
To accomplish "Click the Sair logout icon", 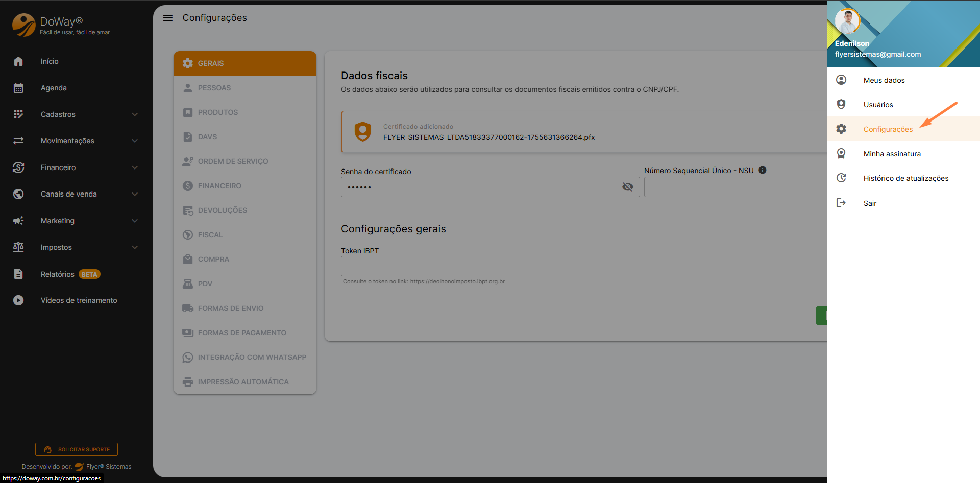I will 841,203.
